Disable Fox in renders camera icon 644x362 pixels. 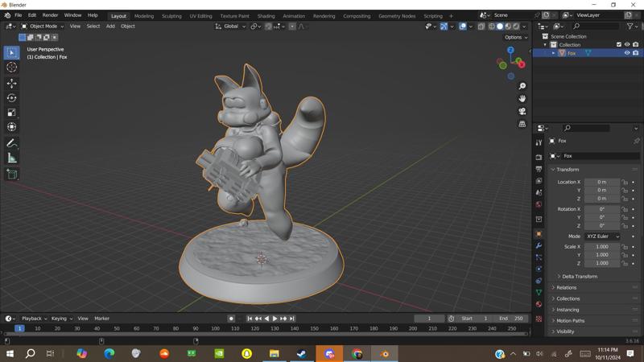636,53
